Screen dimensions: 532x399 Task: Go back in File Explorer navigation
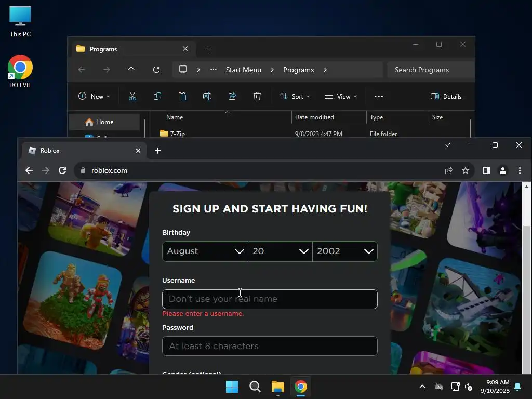coord(82,70)
